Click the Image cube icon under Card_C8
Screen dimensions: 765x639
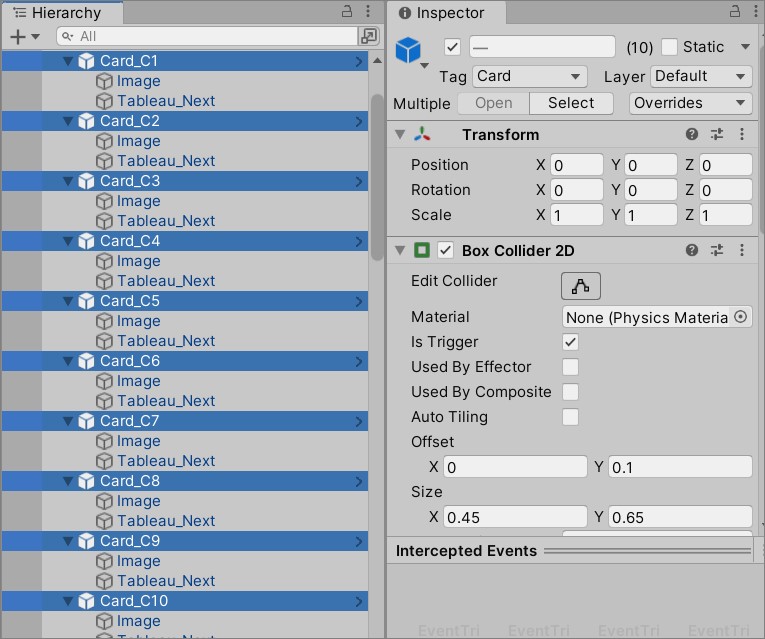pos(104,501)
